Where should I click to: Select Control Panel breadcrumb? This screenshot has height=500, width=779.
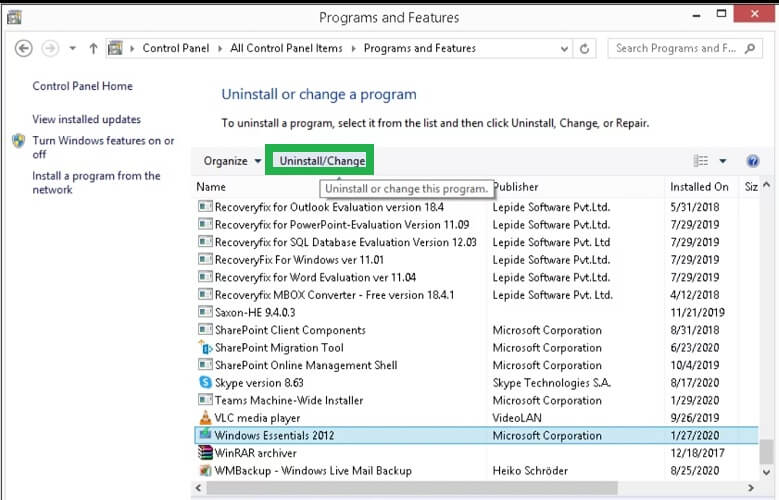pyautogui.click(x=176, y=48)
